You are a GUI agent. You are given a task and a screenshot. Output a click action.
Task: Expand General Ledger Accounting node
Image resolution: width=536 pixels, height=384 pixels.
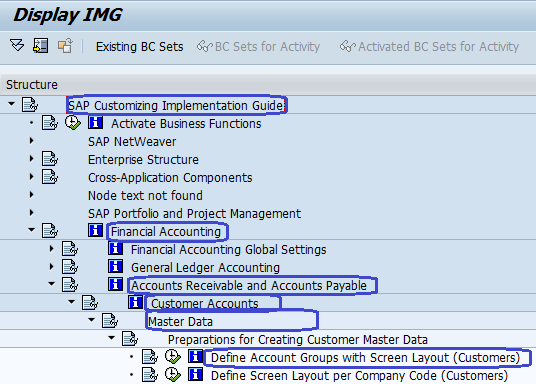tap(52, 266)
